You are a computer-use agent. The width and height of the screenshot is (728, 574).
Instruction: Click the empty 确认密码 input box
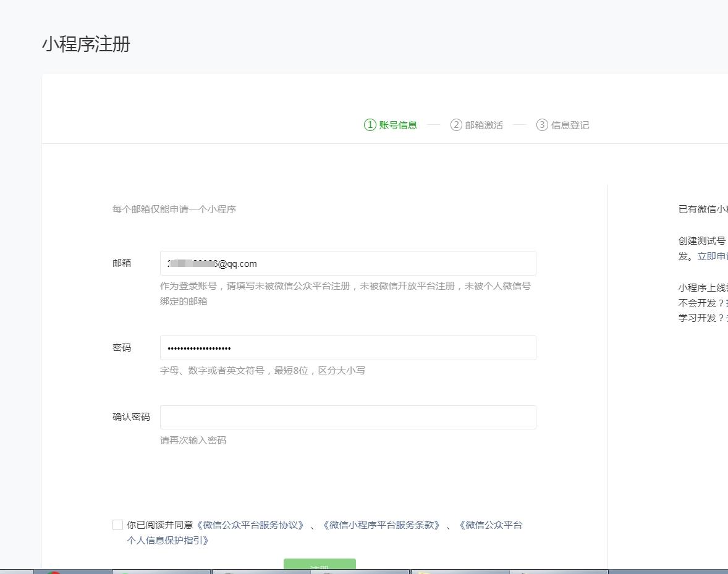[x=347, y=417]
